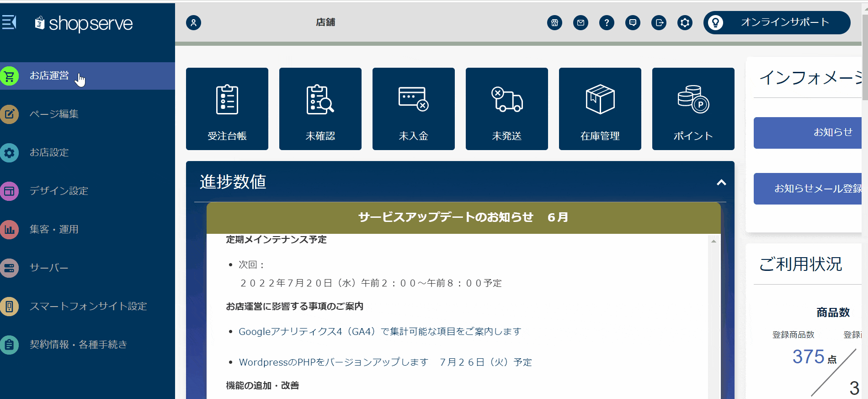Open the user account icon
Viewport: 868px width, 399px height.
pos(193,22)
